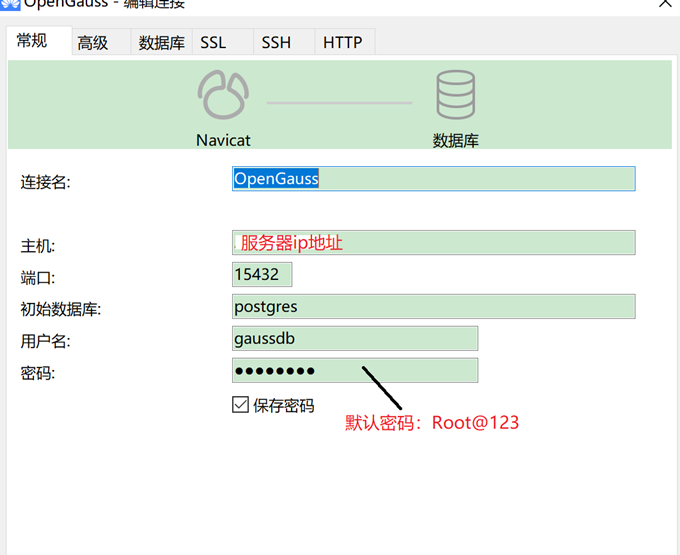Open the 高级 tab
Screen dimensions: 680x555
93,42
